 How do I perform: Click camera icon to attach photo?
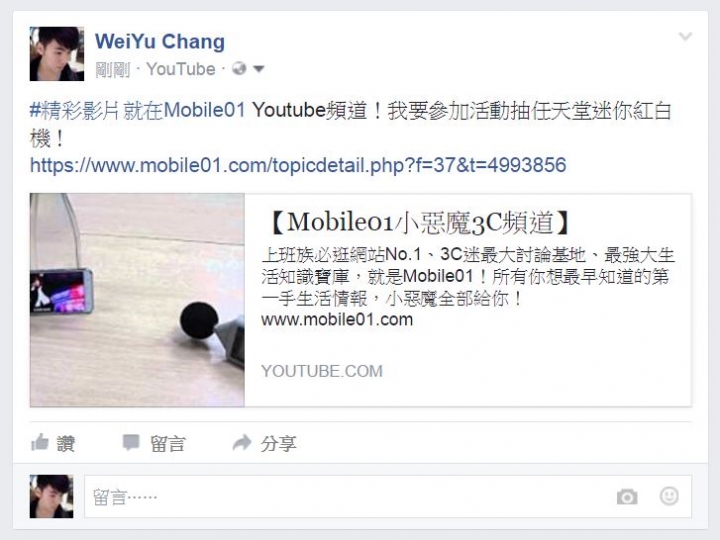[x=627, y=497]
